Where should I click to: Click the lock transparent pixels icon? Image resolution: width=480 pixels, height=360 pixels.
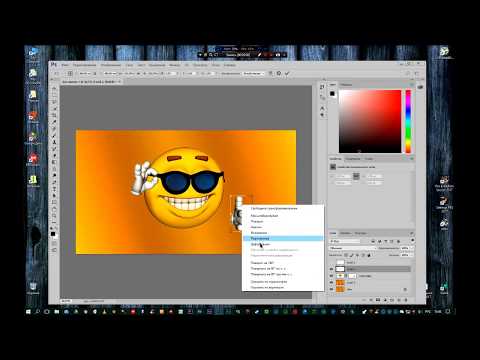pos(346,255)
